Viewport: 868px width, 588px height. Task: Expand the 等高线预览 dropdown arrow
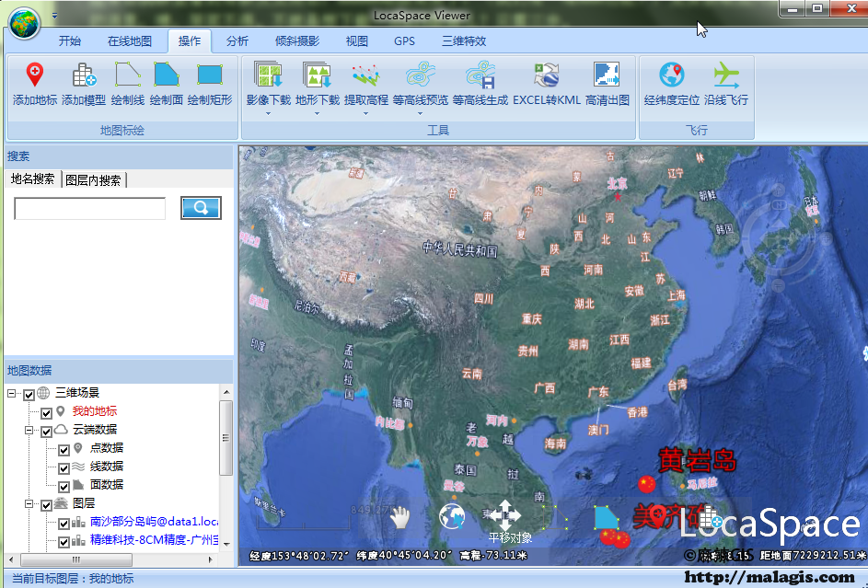point(420,113)
